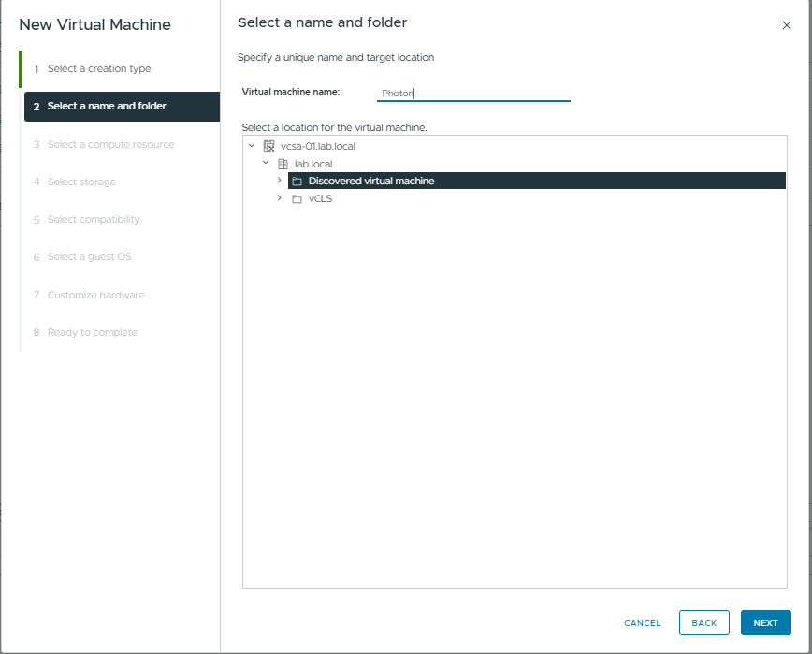Open step 2 Select a name and folder
Image resolution: width=812 pixels, height=654 pixels.
coord(107,107)
